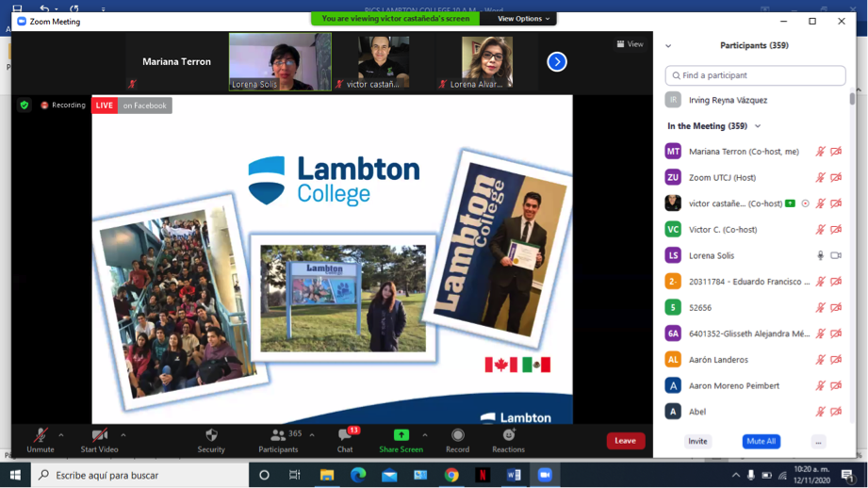Select Irving Reyna Vázquez in waiting list

tap(756, 100)
